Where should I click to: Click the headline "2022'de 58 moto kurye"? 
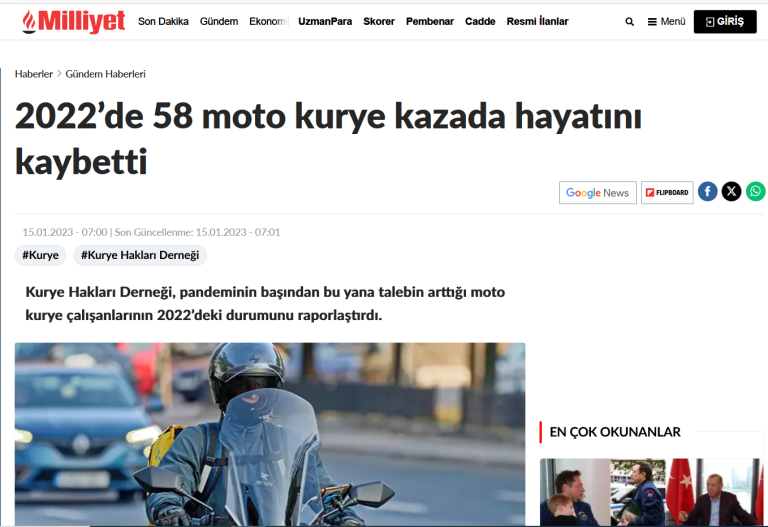(x=328, y=139)
